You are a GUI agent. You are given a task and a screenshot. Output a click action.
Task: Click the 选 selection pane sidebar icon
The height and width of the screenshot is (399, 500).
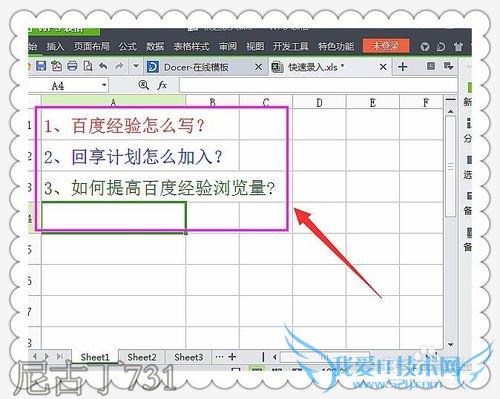468,167
